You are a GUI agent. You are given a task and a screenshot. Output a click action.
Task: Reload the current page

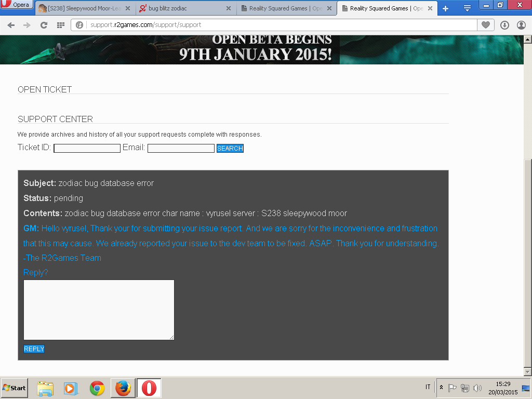pyautogui.click(x=44, y=25)
